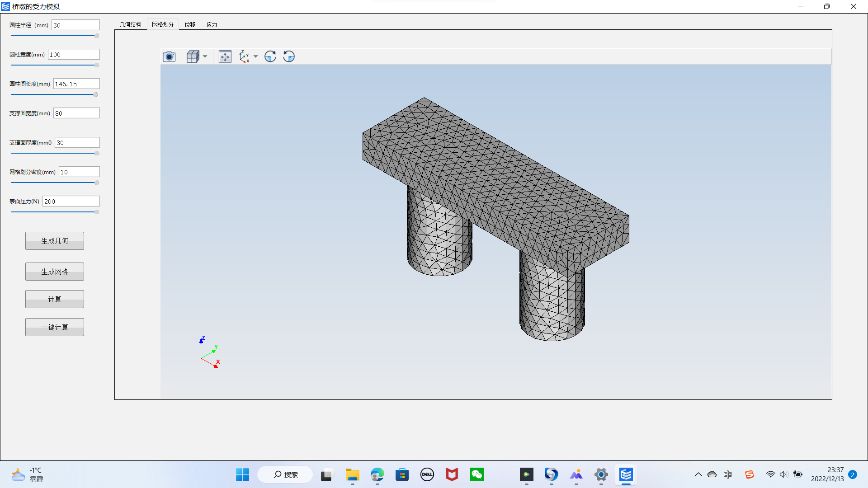Fit the model to view
The width and height of the screenshot is (868, 488).
click(225, 56)
